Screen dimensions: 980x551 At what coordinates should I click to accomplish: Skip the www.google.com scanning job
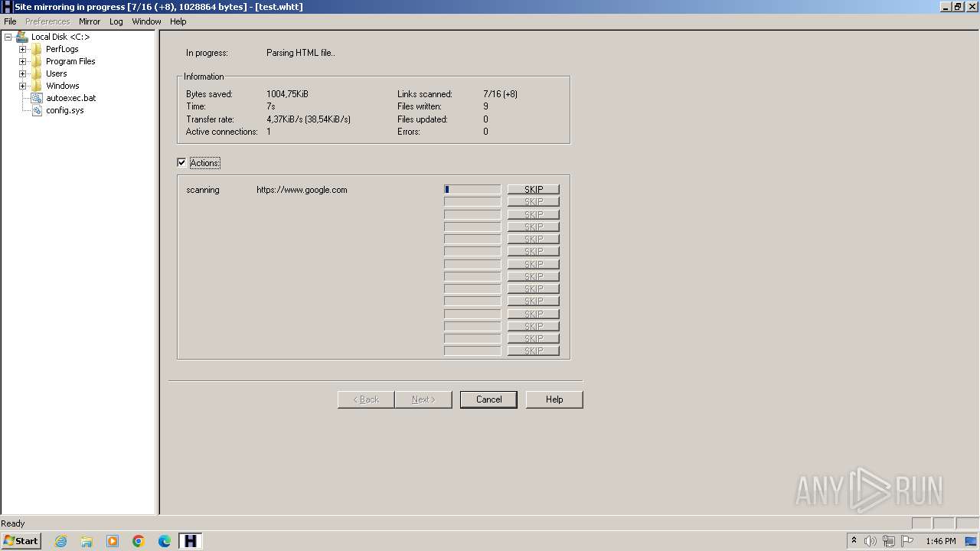pos(534,189)
